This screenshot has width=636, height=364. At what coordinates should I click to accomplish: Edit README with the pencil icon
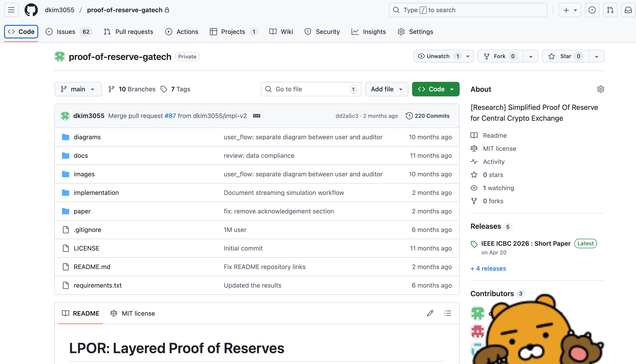click(430, 313)
